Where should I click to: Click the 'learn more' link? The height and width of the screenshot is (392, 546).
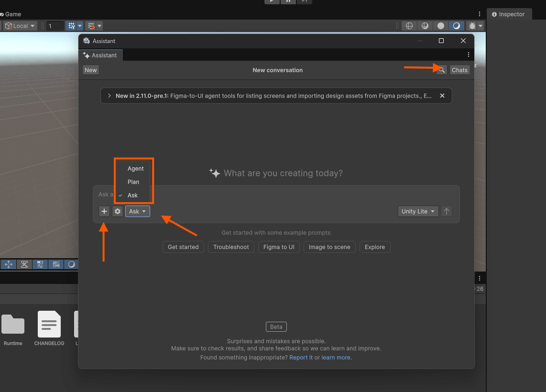click(336, 358)
